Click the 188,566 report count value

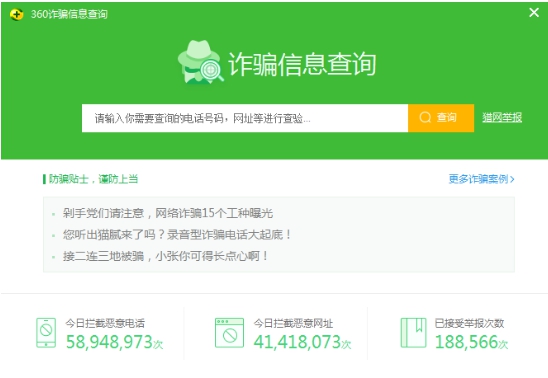click(x=467, y=342)
